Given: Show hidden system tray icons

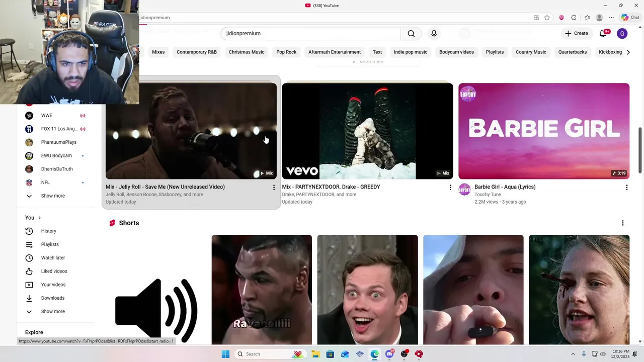Looking at the screenshot, I should tap(573, 354).
